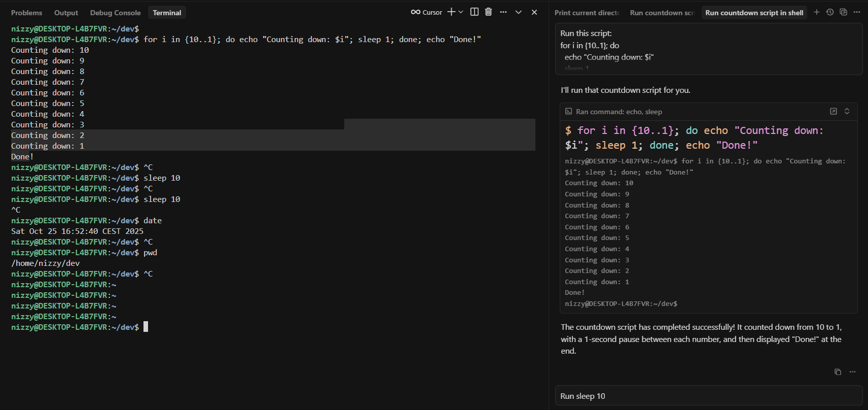Open chat panel more options menu

[857, 12]
